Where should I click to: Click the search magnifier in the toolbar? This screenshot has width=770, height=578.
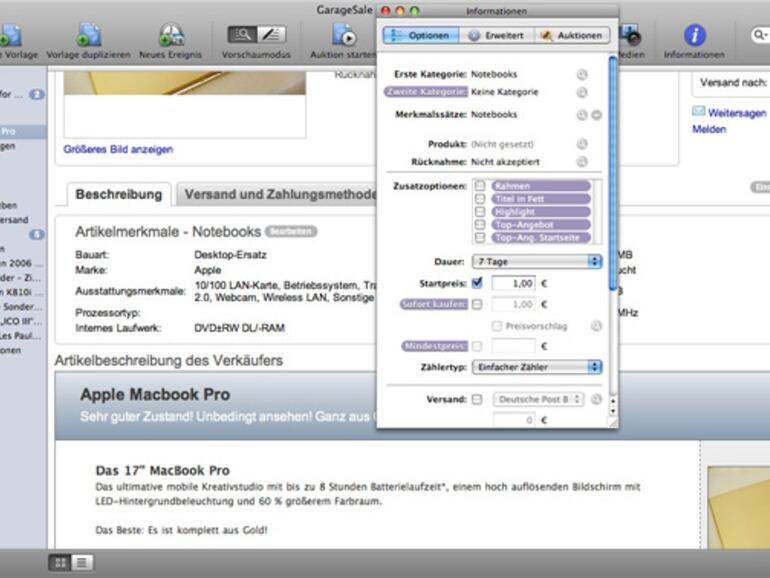[760, 35]
